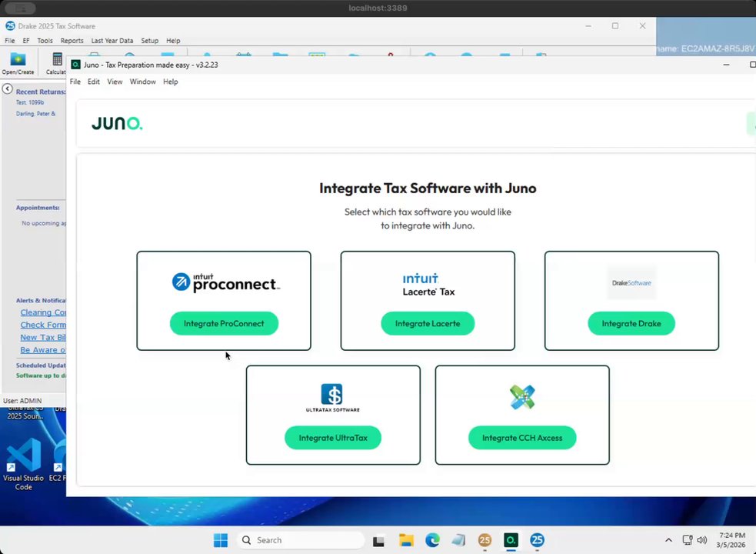
Task: Open the Drake Tools menu
Action: (x=45, y=41)
